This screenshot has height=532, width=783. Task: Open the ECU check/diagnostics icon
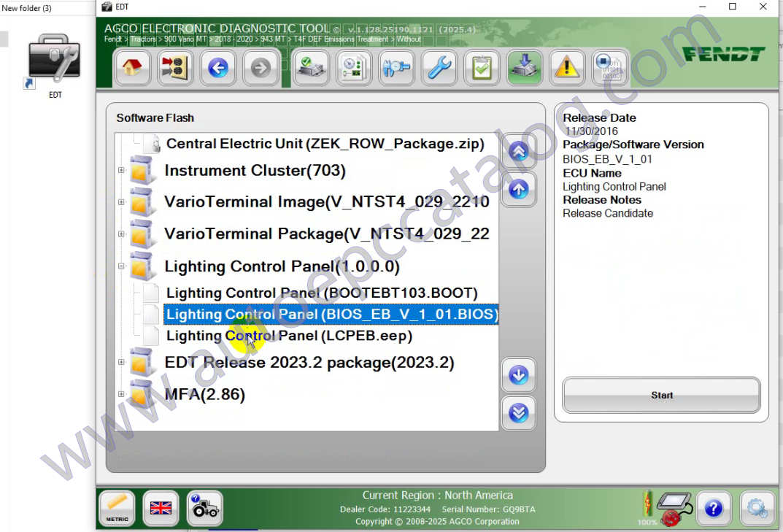pos(310,67)
